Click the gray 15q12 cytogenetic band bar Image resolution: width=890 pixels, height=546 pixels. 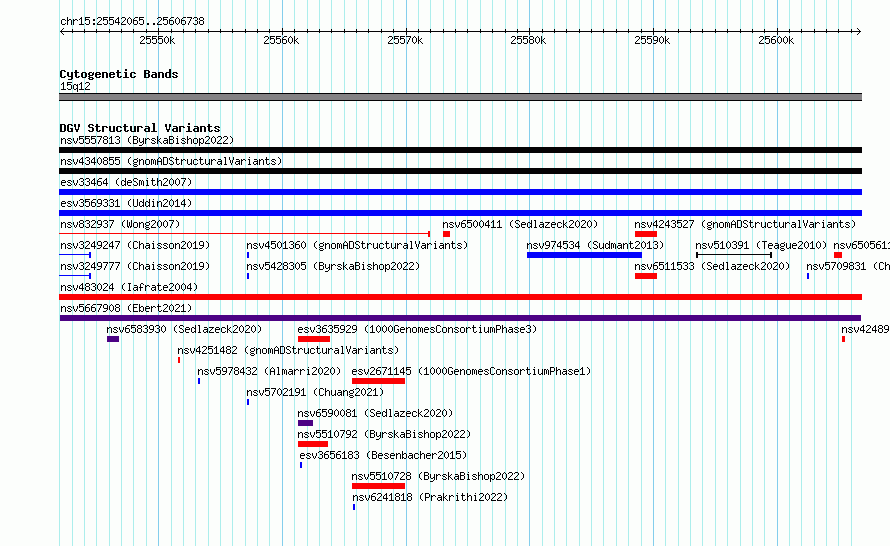460,97
